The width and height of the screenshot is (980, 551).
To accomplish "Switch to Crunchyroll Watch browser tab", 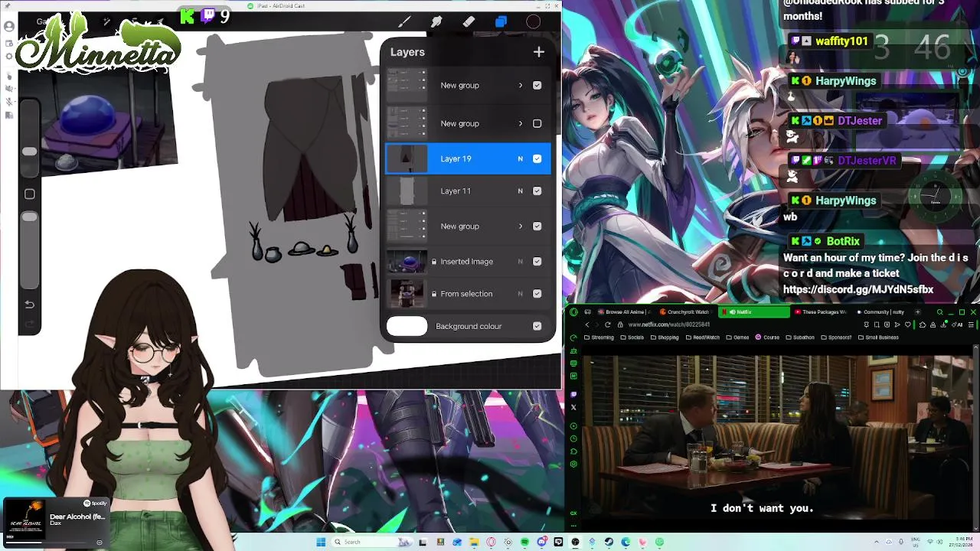I will pyautogui.click(x=686, y=312).
